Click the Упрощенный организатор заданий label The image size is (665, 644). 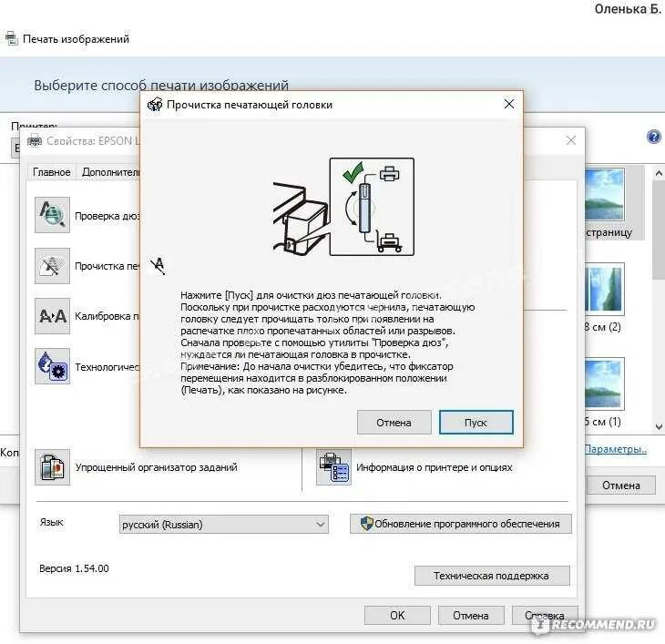click(x=157, y=467)
